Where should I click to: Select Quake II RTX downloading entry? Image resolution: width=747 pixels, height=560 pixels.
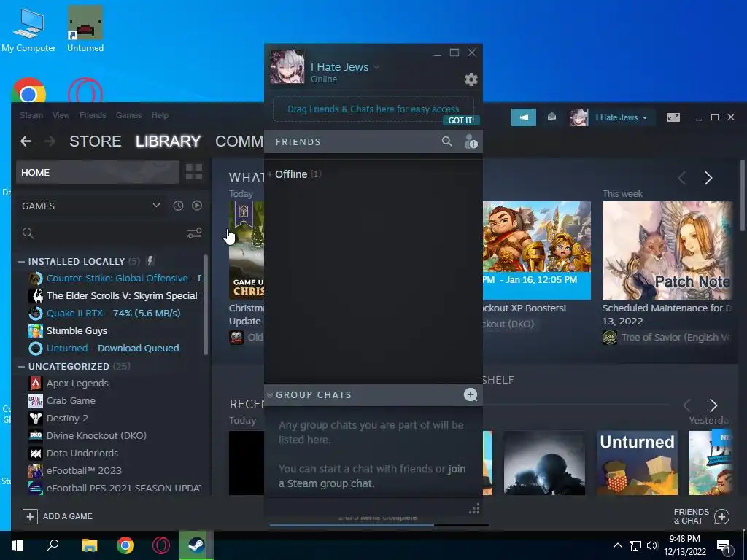(x=113, y=313)
